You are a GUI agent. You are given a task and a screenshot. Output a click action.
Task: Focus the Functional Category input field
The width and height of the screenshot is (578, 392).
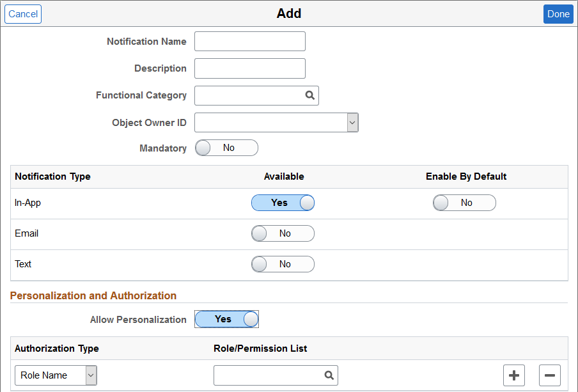(x=256, y=95)
